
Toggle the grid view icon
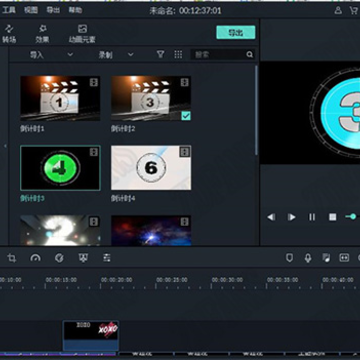178,54
